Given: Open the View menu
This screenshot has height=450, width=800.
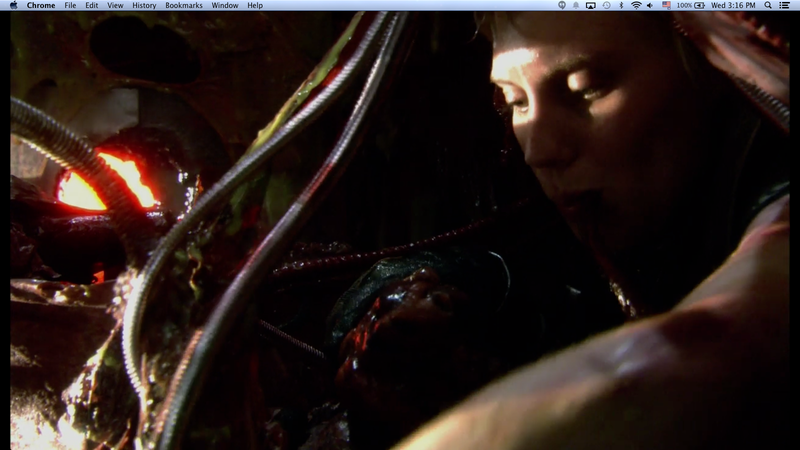Looking at the screenshot, I should [115, 5].
